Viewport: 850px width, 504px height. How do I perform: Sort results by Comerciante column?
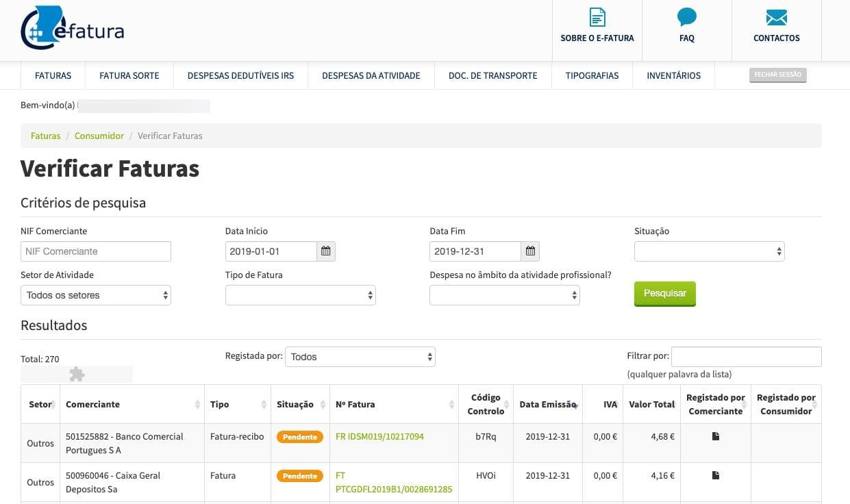pos(132,404)
